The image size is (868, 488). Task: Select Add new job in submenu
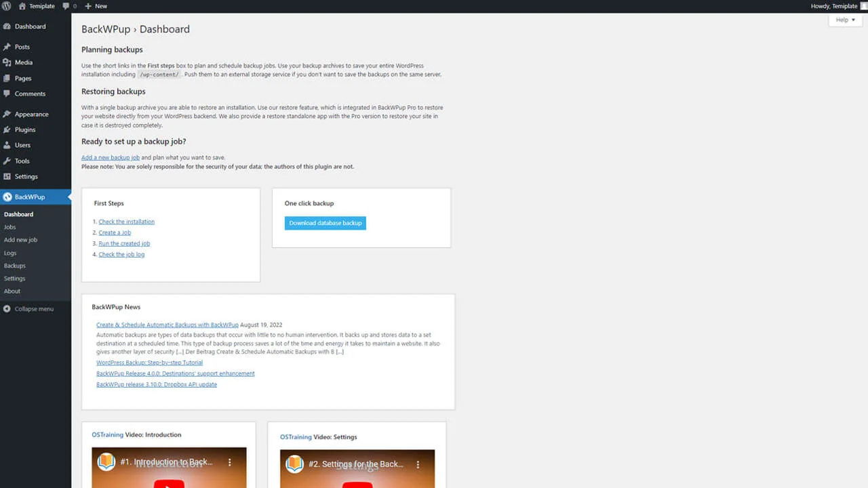pos(20,240)
